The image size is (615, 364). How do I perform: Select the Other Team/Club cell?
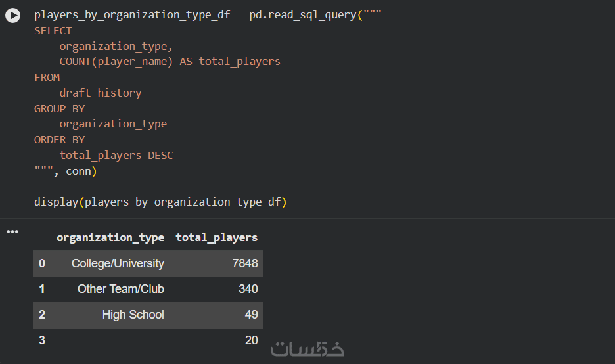(120, 289)
